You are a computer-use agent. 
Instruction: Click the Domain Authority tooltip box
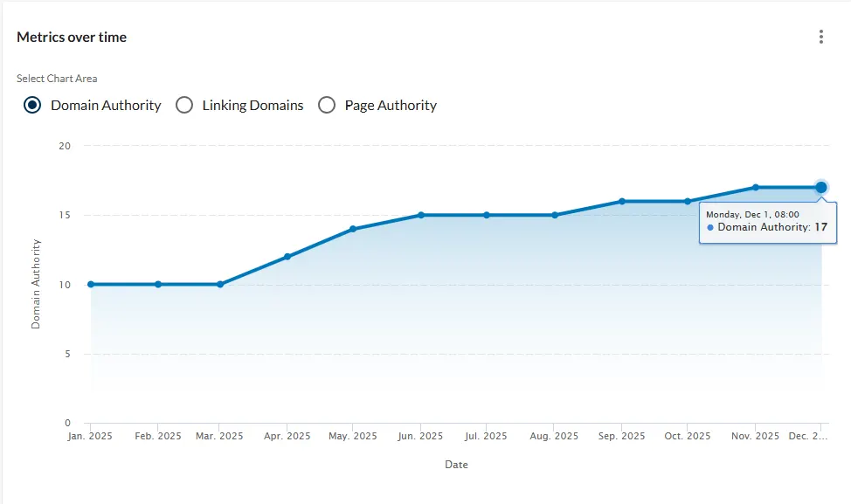coord(767,222)
